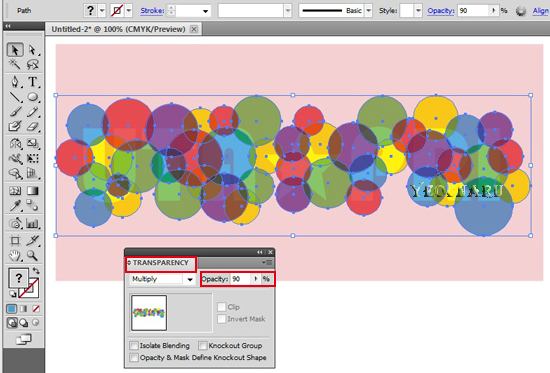Image resolution: width=550 pixels, height=373 pixels.
Task: Select the Mesh tool
Action: pyautogui.click(x=15, y=191)
